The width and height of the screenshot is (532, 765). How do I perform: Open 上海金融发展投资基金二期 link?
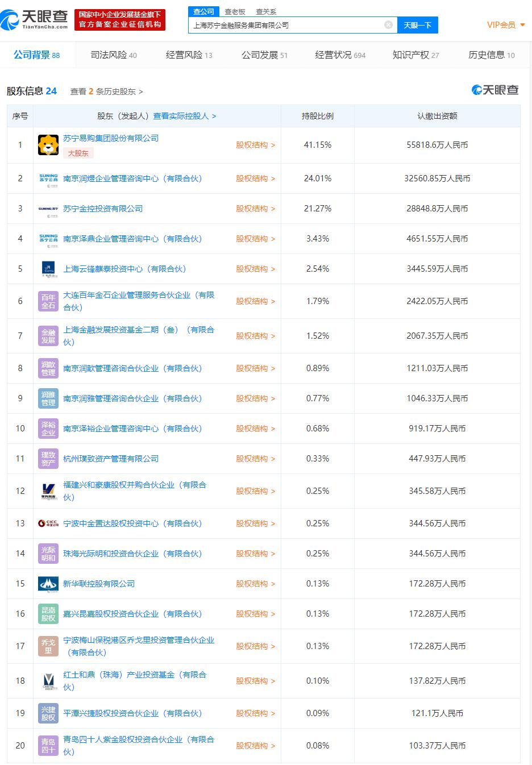(x=139, y=336)
